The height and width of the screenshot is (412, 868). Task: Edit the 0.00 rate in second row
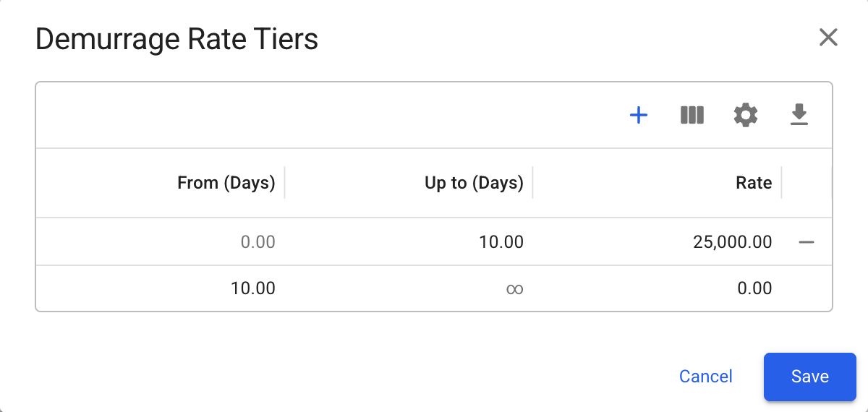click(x=754, y=289)
